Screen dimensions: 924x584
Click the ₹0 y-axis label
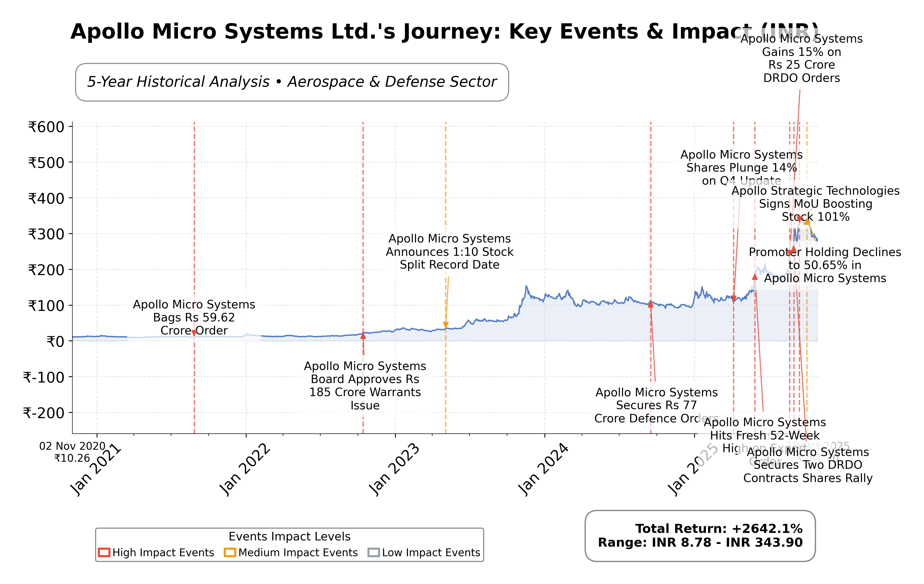pyautogui.click(x=55, y=341)
